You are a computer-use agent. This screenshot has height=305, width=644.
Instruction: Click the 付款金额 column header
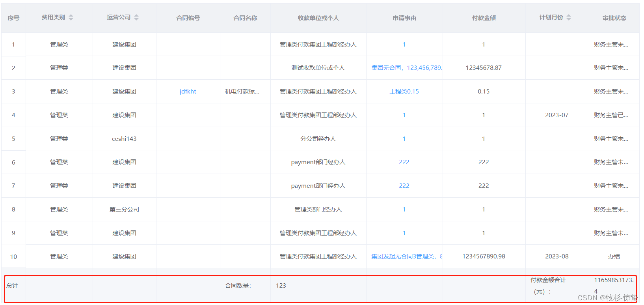coord(484,18)
